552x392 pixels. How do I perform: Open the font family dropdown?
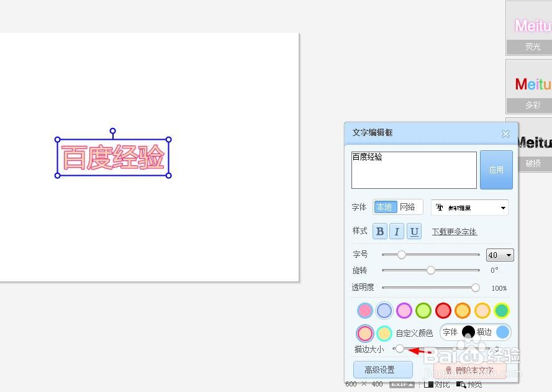[469, 207]
